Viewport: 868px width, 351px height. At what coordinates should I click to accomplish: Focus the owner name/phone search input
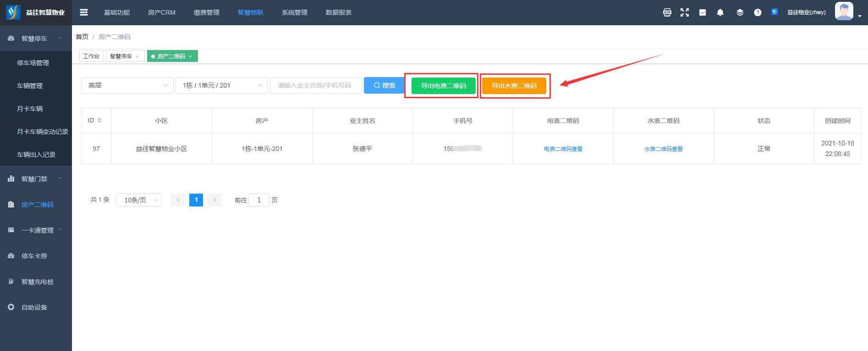pos(316,85)
